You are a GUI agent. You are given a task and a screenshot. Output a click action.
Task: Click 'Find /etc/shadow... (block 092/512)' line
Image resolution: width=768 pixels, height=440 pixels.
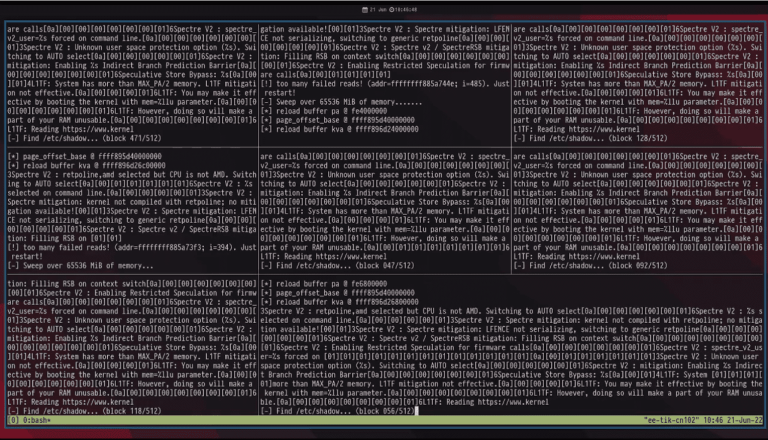pos(590,266)
